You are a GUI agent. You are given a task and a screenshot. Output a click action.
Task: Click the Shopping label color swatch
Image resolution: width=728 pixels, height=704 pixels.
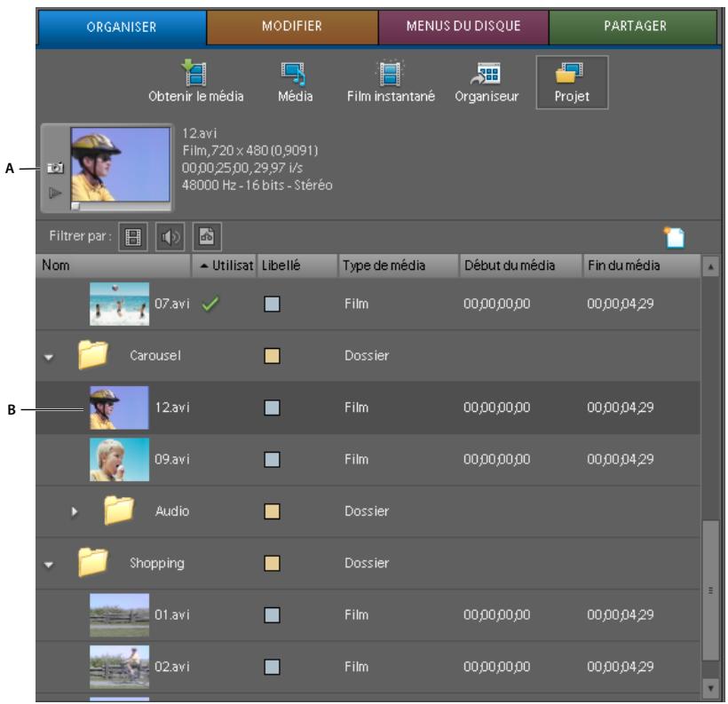(272, 564)
